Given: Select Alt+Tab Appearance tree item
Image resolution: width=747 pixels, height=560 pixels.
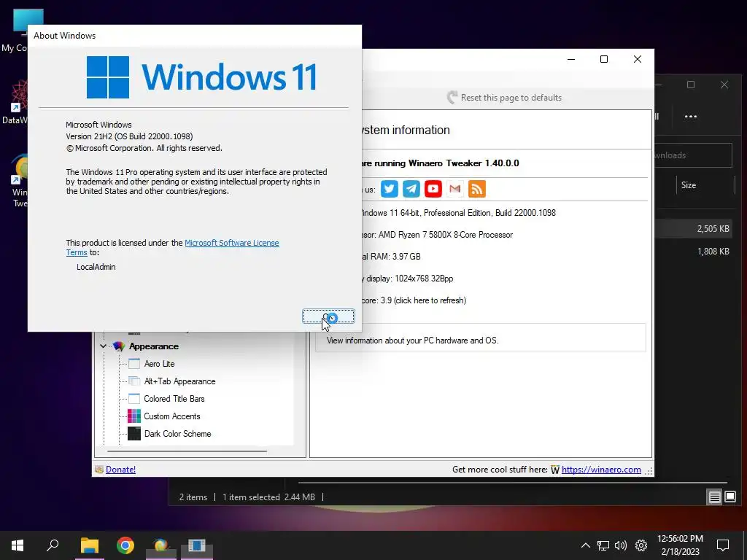Looking at the screenshot, I should point(179,381).
